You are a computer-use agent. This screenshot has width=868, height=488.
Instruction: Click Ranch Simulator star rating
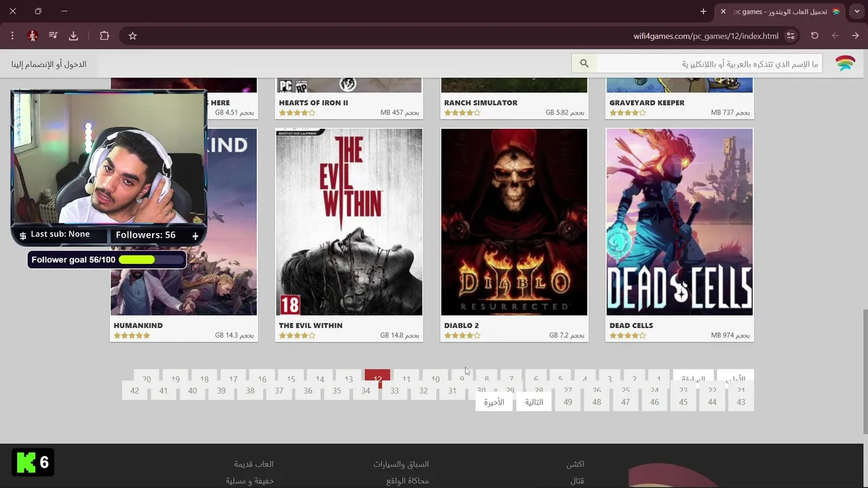coord(462,113)
